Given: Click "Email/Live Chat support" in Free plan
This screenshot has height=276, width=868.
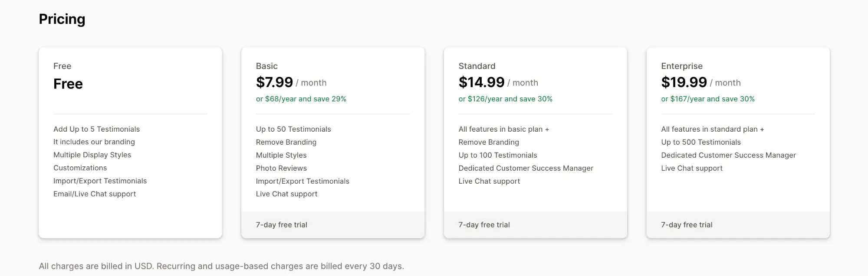Looking at the screenshot, I should 95,194.
